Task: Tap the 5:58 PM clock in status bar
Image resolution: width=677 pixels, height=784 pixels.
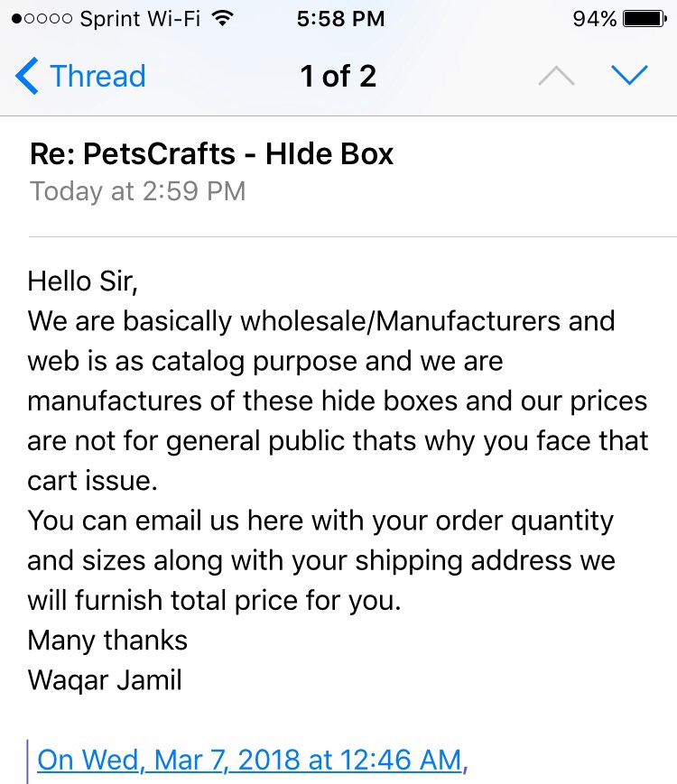Action: click(x=340, y=19)
